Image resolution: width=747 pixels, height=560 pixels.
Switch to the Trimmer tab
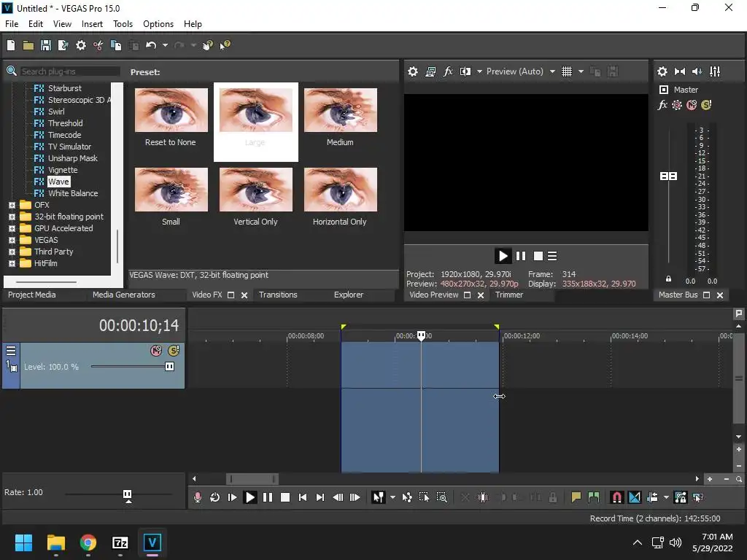[x=509, y=295]
